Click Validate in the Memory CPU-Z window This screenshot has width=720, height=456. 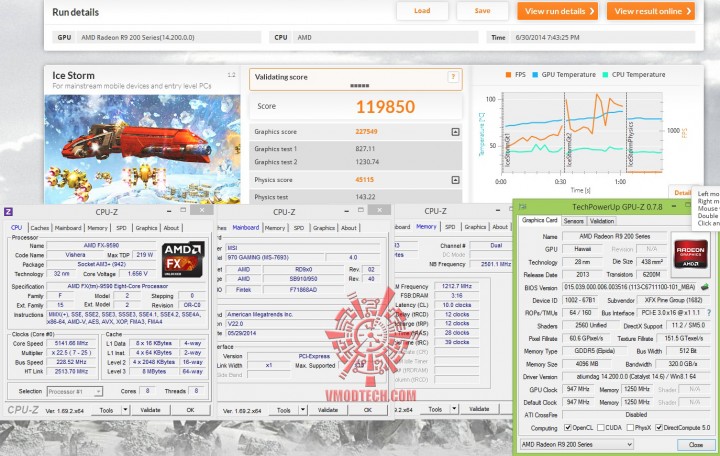click(x=479, y=409)
